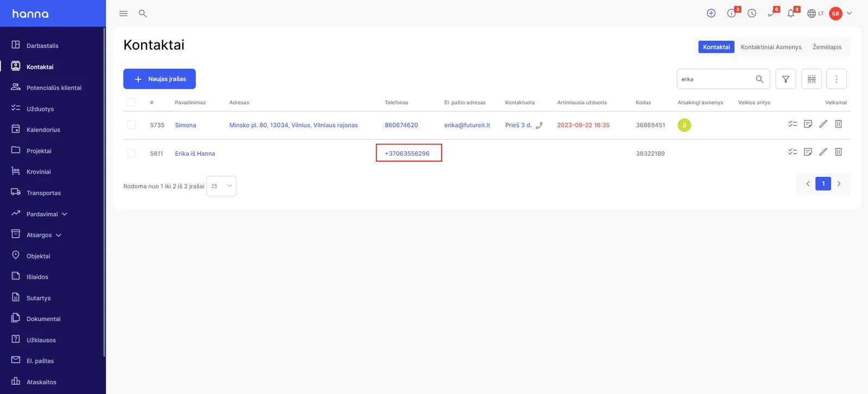
Task: Click phone number +37063556296
Action: tap(407, 154)
